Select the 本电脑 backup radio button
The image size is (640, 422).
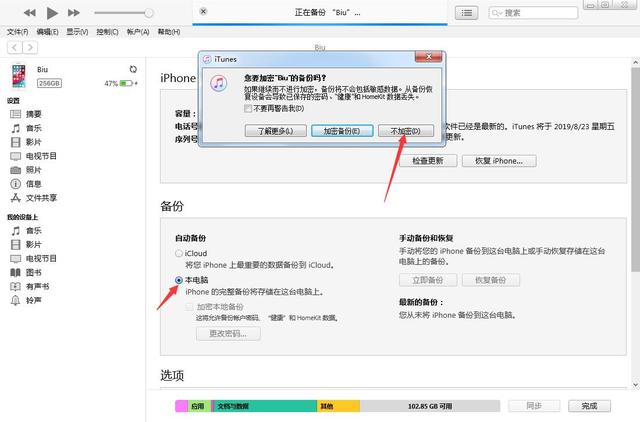179,280
